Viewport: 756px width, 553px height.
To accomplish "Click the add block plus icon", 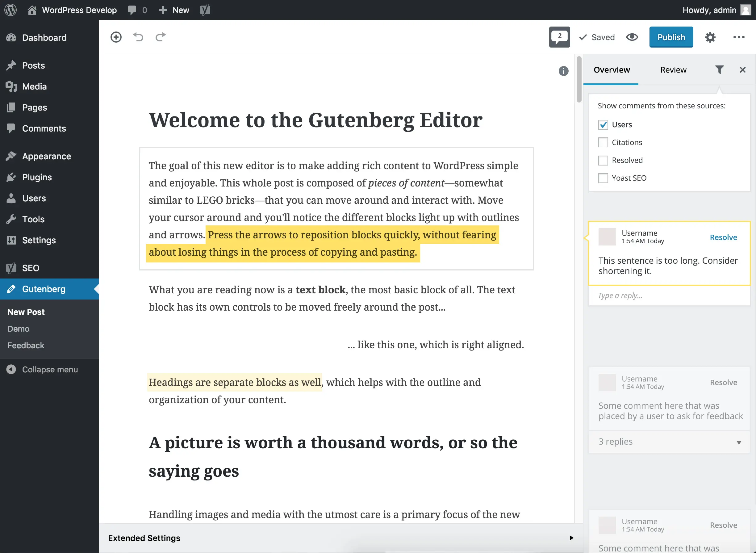I will (x=116, y=37).
